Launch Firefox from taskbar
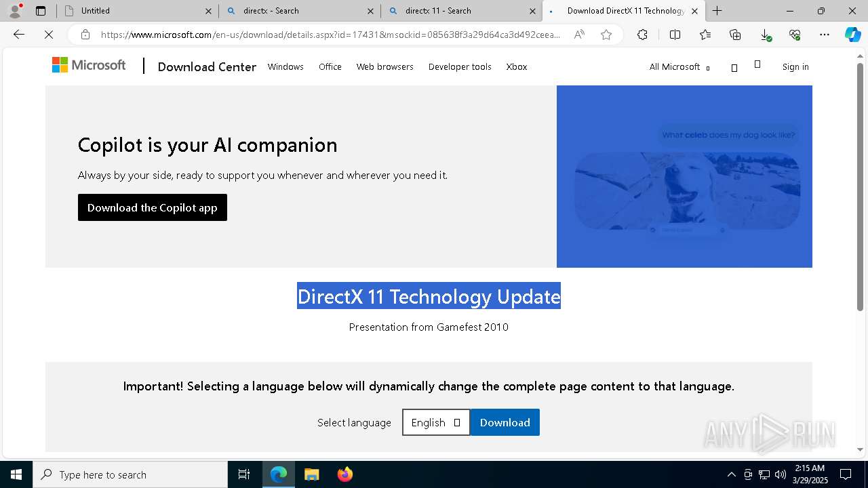Image resolution: width=868 pixels, height=488 pixels. point(344,474)
